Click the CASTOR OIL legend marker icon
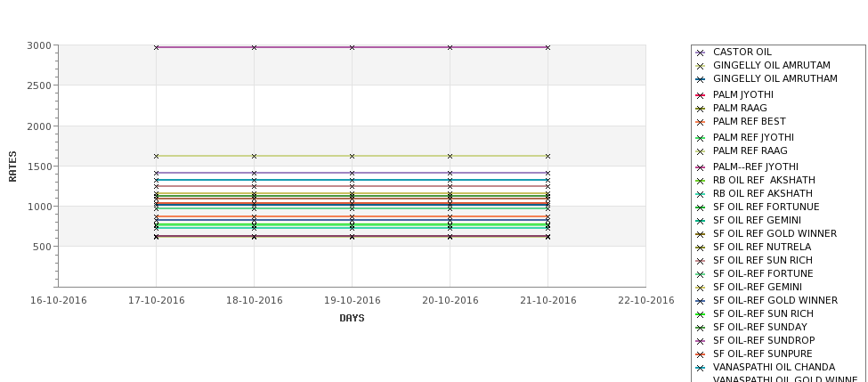868x382 pixels. pyautogui.click(x=700, y=53)
